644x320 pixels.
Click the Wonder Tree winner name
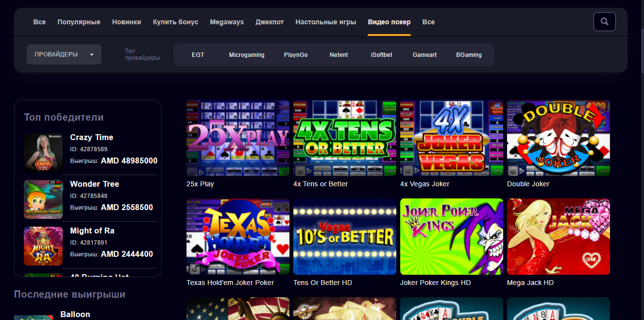point(95,184)
